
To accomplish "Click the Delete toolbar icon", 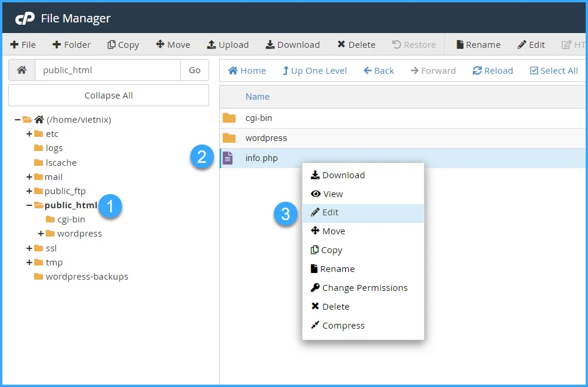I will tap(356, 44).
